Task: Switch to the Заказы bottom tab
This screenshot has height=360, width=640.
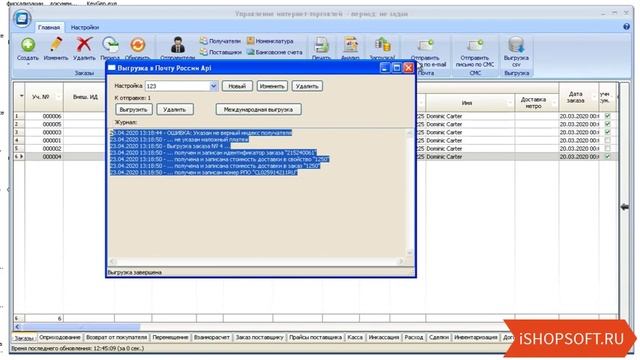Action: 24,338
